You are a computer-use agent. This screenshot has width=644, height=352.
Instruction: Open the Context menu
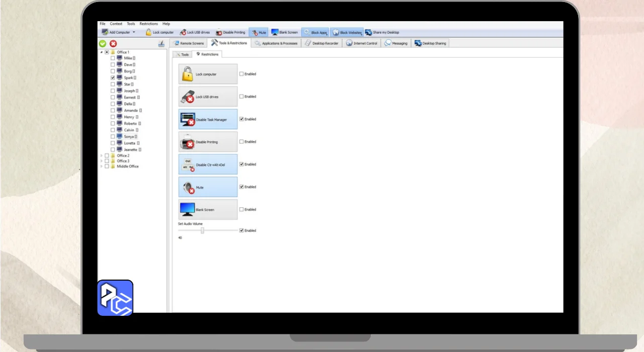coord(116,24)
